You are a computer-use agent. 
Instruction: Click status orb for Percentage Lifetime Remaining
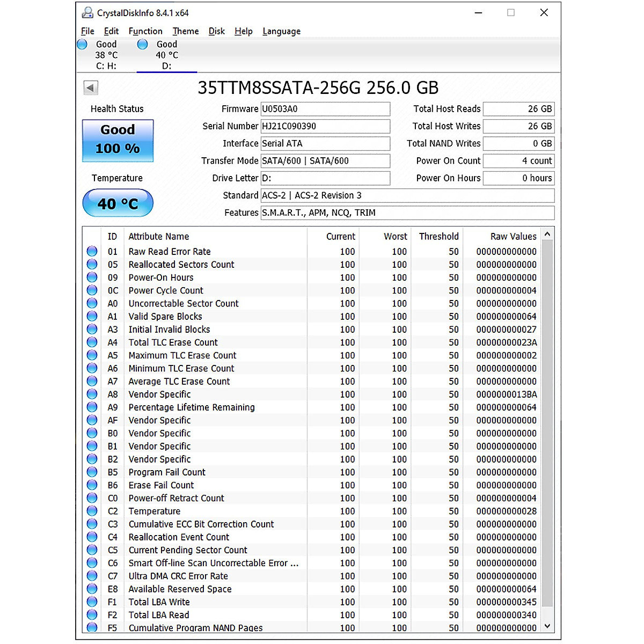tap(92, 407)
